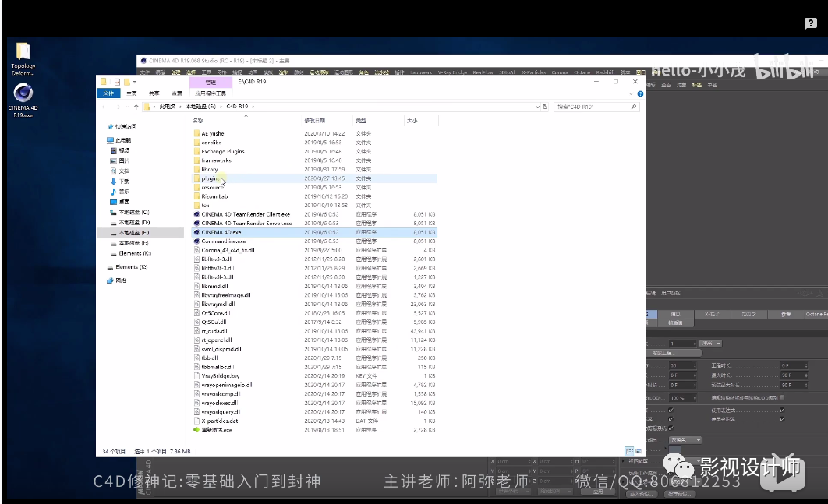Select 本地磁盘 (C:) in navigation pane
This screenshot has height=504, width=828.
(130, 212)
